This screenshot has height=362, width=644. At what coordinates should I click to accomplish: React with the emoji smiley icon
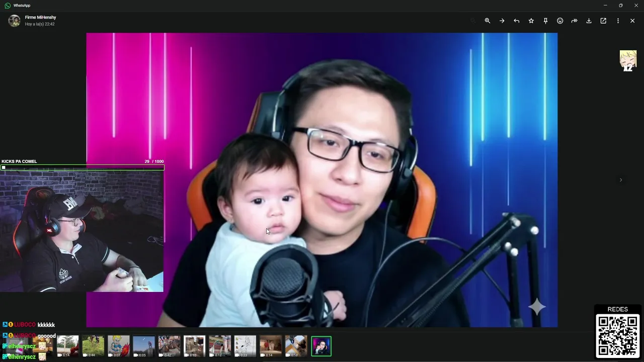tap(560, 21)
